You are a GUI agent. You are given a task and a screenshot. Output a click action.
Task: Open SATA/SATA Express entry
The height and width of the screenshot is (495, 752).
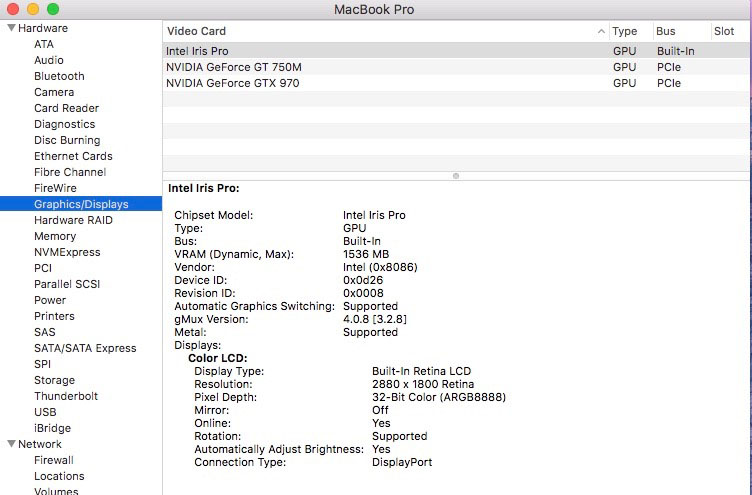click(x=85, y=348)
